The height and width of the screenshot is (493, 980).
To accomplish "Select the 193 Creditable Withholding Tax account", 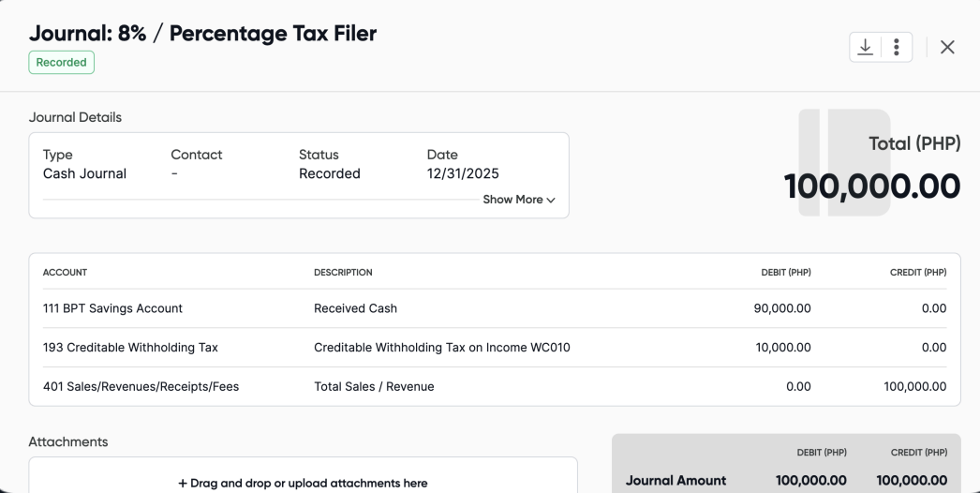I will click(130, 348).
